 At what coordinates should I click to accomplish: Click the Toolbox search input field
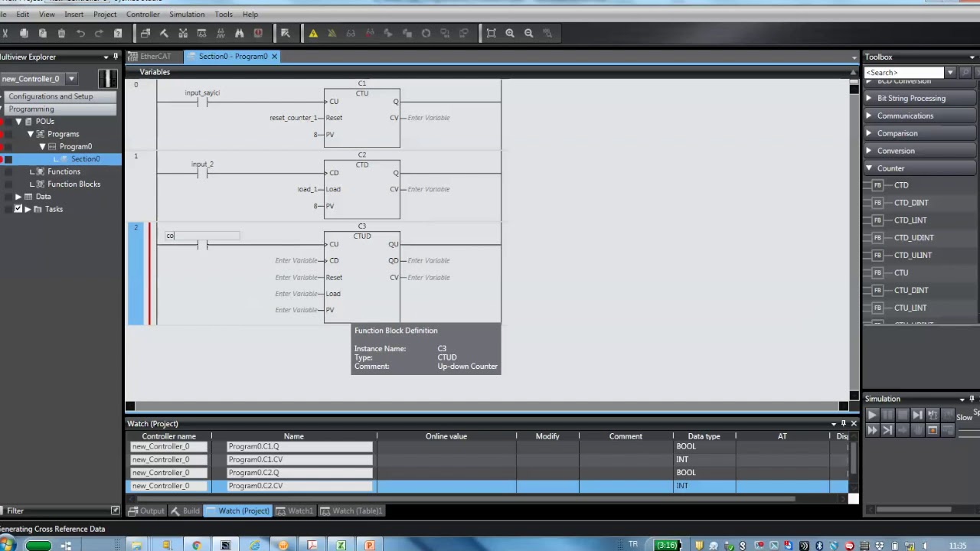point(904,73)
